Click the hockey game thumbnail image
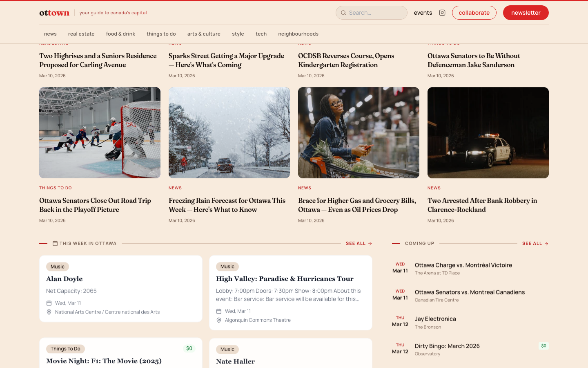 point(100,132)
